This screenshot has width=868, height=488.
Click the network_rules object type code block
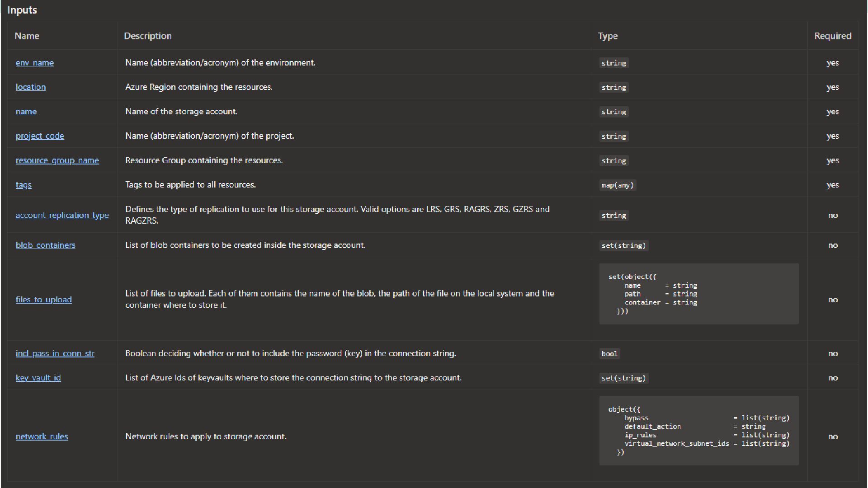[x=699, y=431]
